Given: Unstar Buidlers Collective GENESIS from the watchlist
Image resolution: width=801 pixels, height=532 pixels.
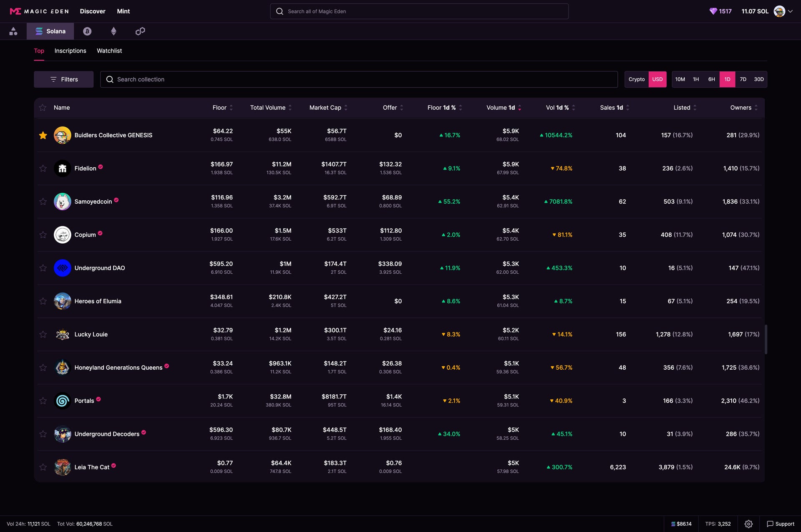Looking at the screenshot, I should point(43,135).
